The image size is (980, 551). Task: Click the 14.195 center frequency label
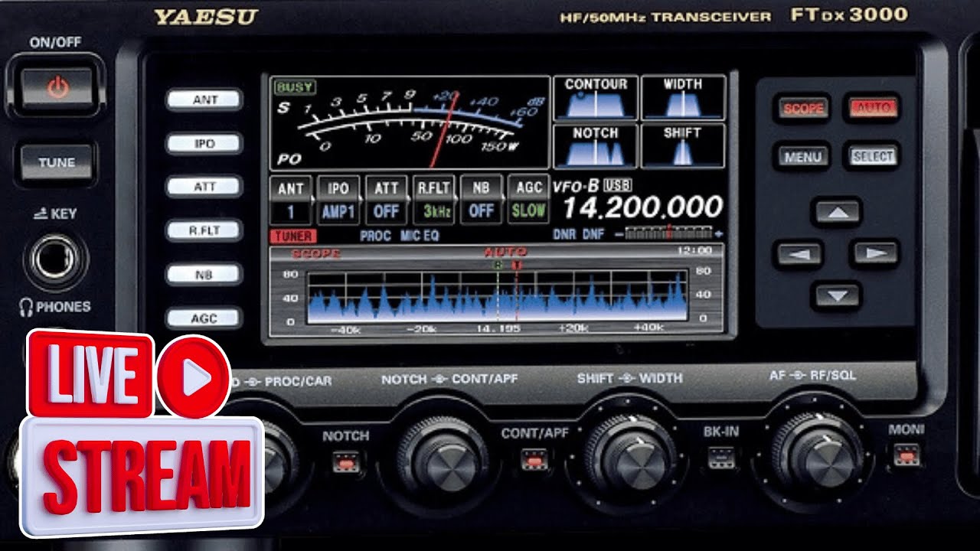click(498, 328)
